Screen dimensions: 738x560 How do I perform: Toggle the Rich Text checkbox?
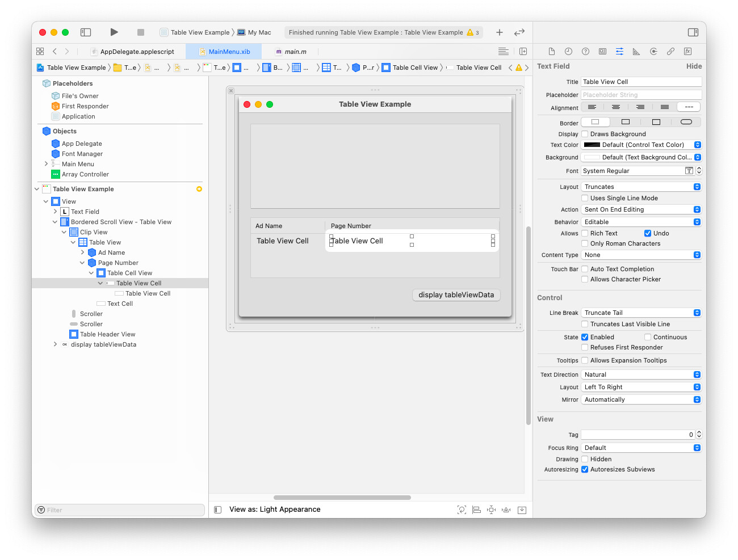pos(585,233)
